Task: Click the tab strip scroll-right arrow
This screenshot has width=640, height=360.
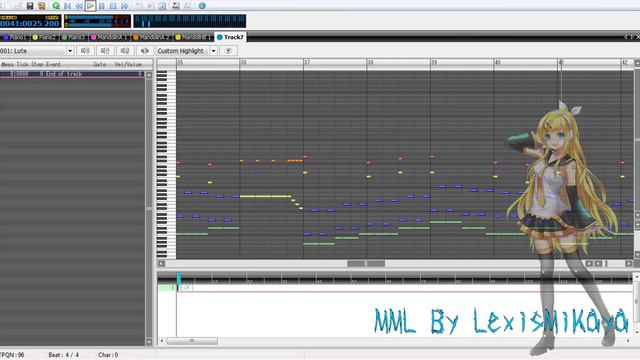Action: pos(631,37)
